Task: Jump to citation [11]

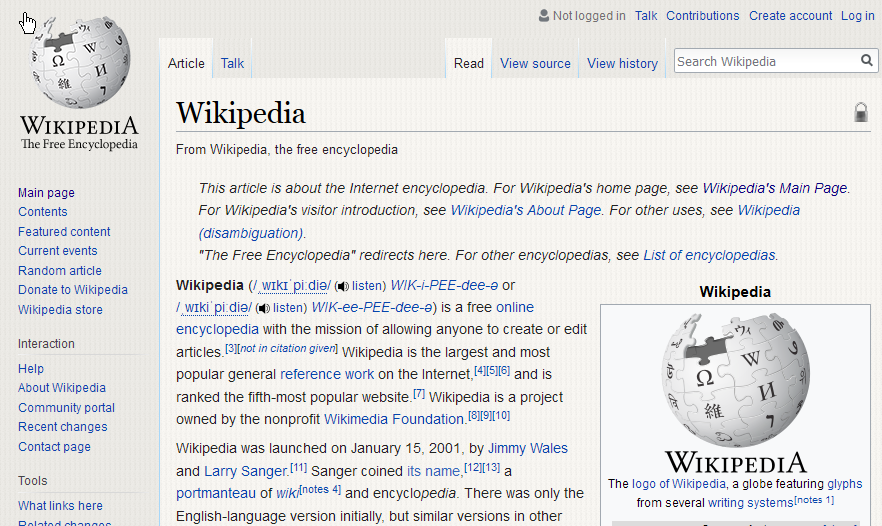Action: 298,467
